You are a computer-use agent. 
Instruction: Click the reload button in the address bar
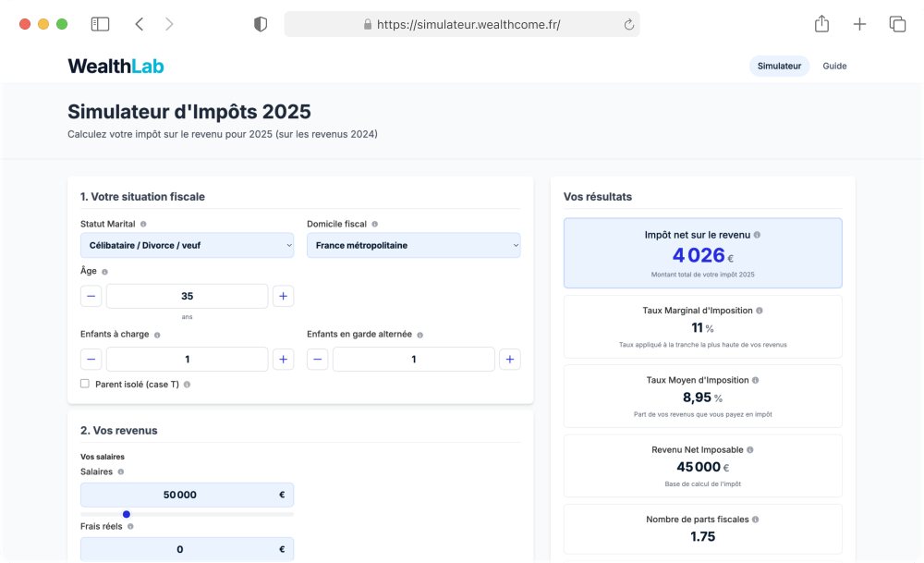click(x=626, y=23)
